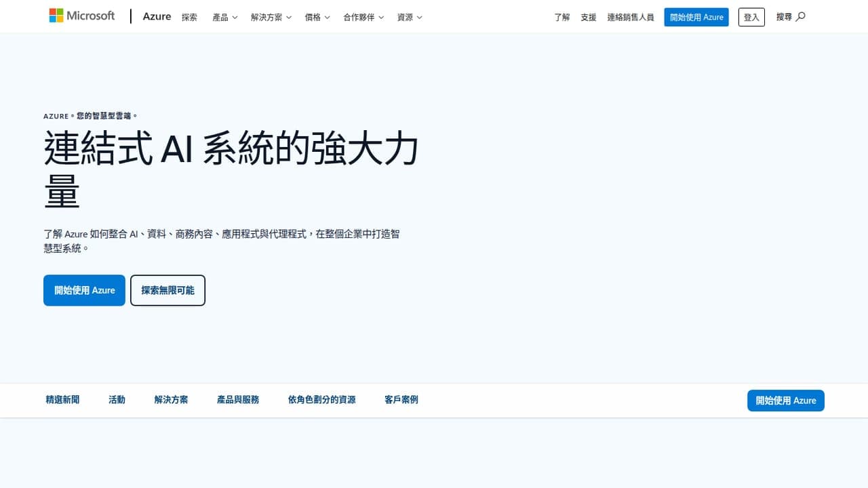Select the 活動 tab
Viewport: 868px width, 488px height.
(x=117, y=400)
